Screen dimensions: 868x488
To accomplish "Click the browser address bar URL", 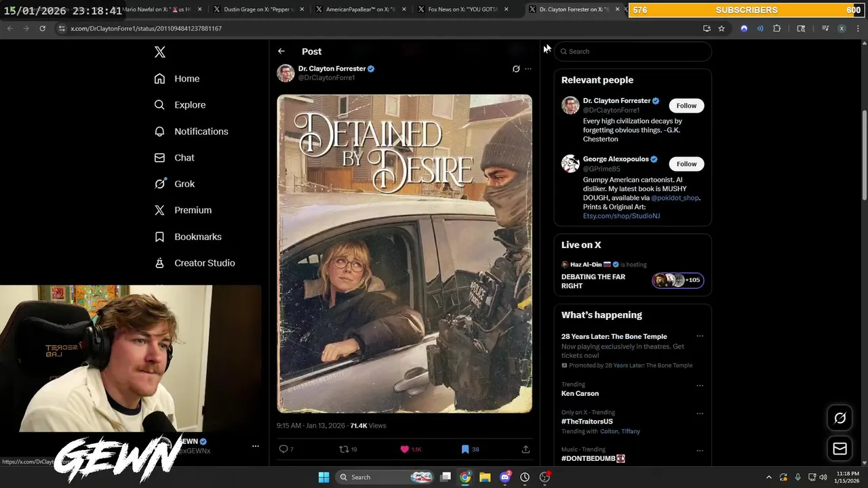I will pyautogui.click(x=146, y=28).
